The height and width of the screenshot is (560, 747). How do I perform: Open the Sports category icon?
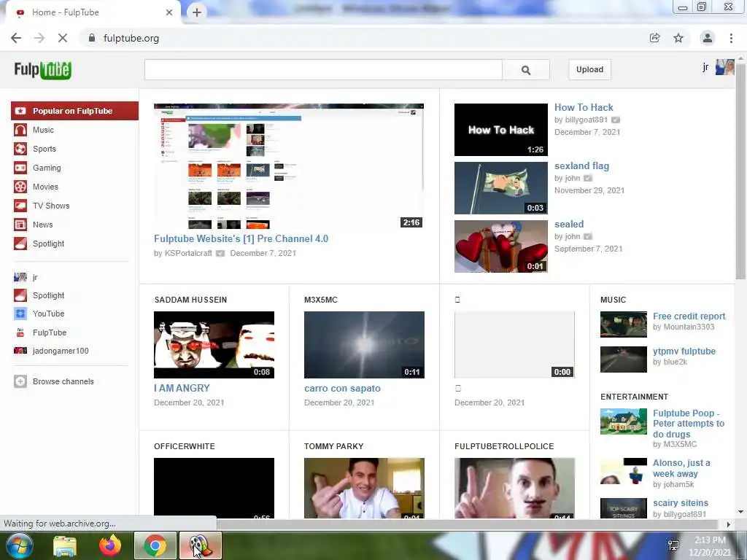coord(20,149)
